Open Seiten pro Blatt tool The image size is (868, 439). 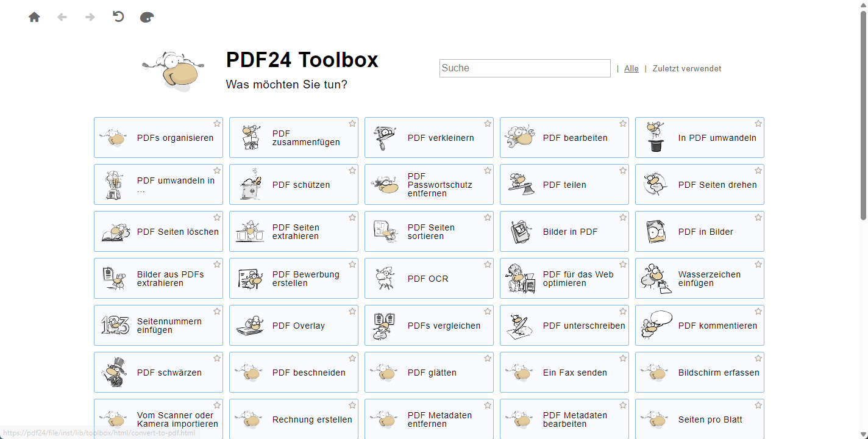[x=700, y=419]
